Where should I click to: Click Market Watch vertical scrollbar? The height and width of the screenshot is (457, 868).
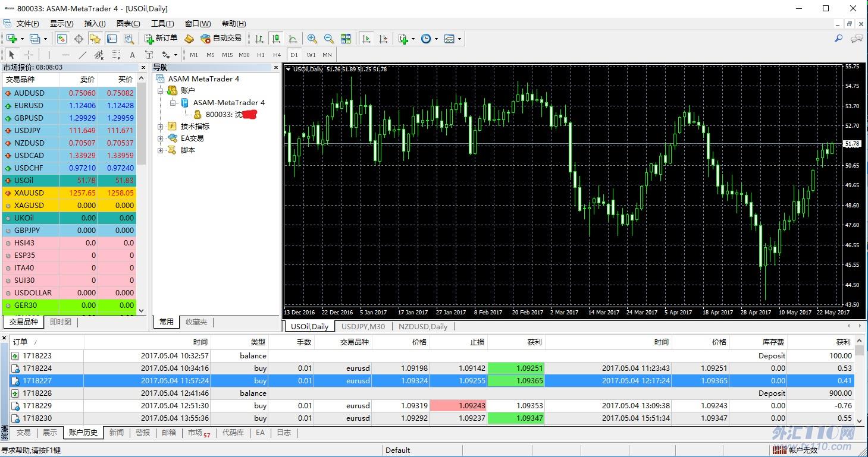tap(141, 194)
